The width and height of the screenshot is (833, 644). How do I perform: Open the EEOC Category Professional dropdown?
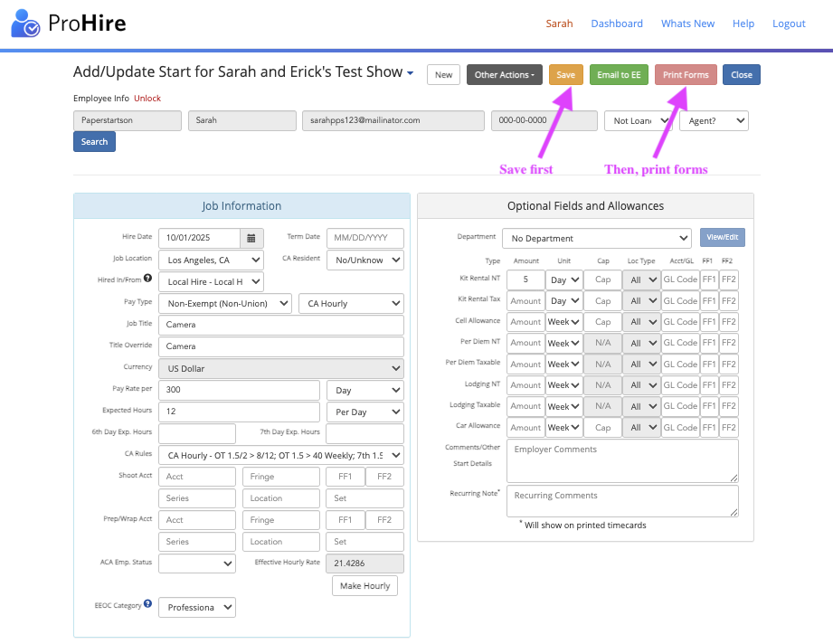click(197, 607)
